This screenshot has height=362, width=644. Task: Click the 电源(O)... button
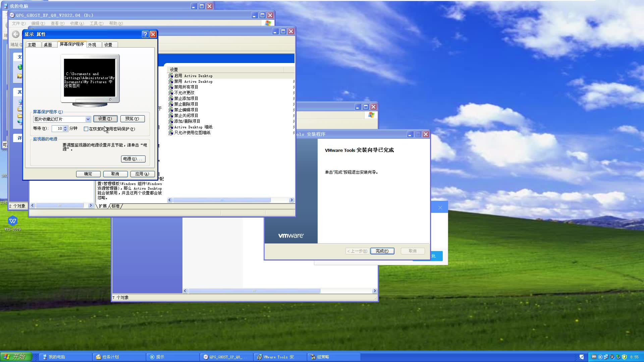point(133,159)
